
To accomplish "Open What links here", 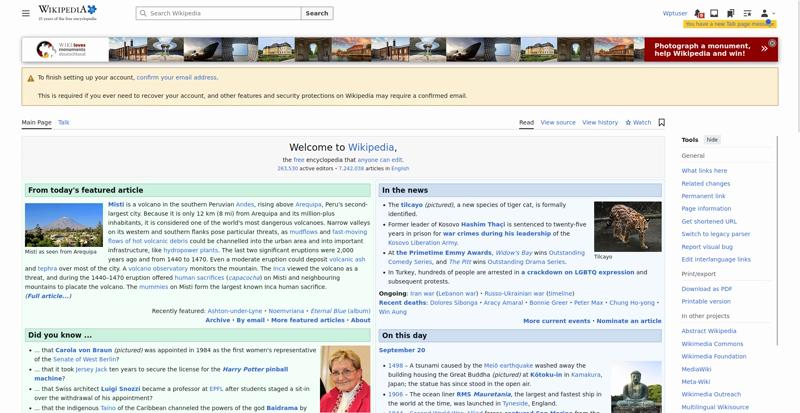I will coord(704,171).
